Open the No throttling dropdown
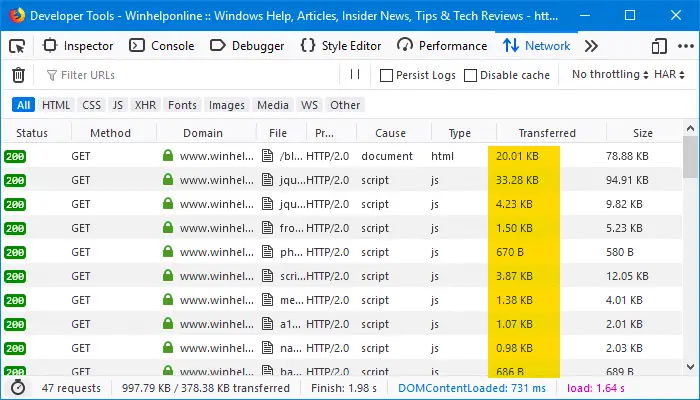The height and width of the screenshot is (400, 700). tap(610, 75)
